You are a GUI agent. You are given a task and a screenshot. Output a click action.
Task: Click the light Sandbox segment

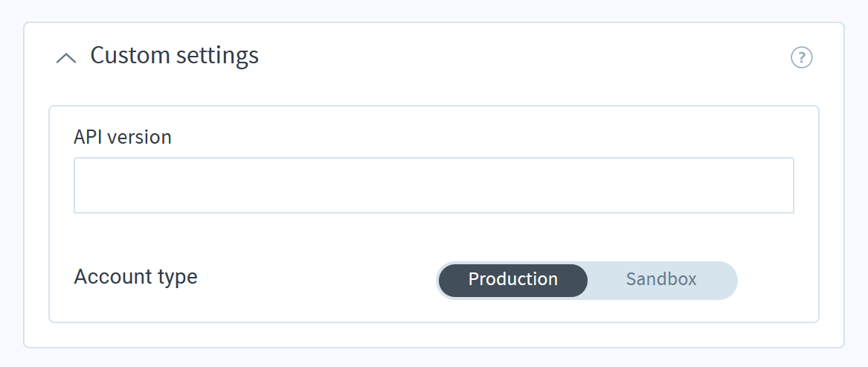pos(661,279)
